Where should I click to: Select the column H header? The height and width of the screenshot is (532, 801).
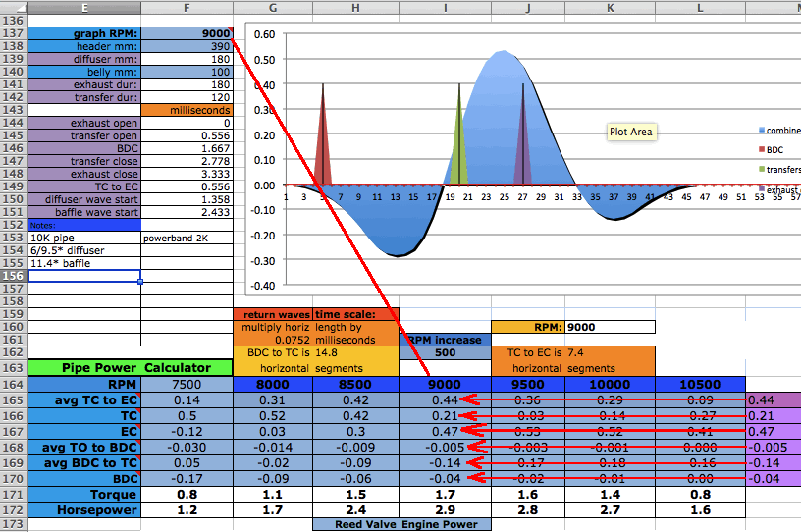click(354, 7)
